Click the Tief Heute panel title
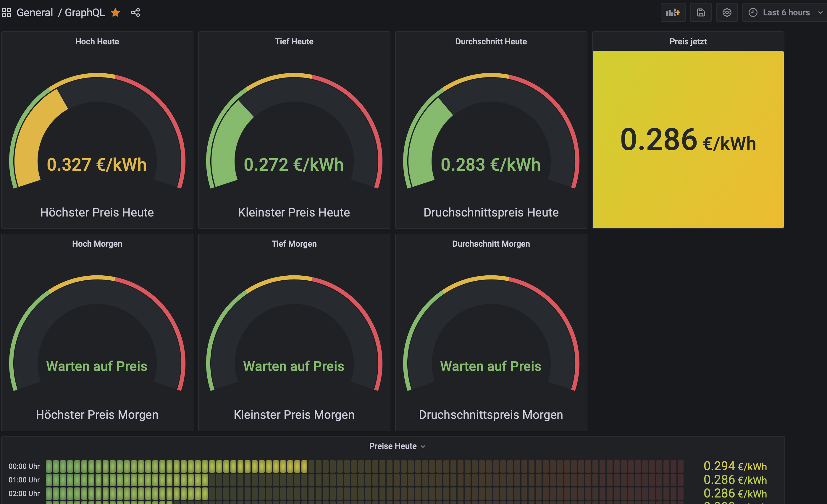 click(294, 42)
